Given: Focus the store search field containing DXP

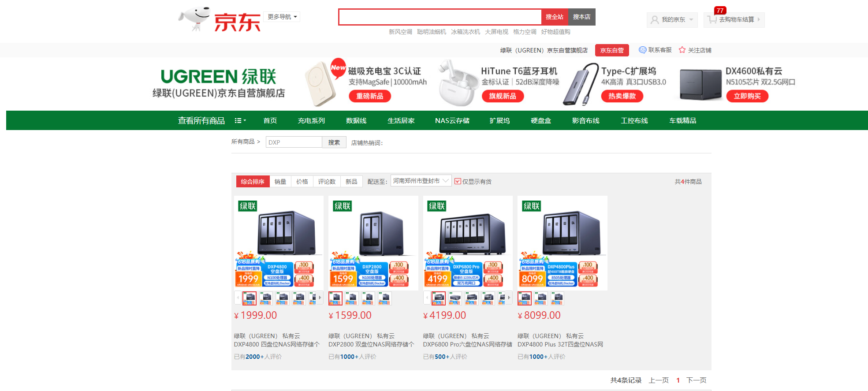Looking at the screenshot, I should tap(294, 142).
